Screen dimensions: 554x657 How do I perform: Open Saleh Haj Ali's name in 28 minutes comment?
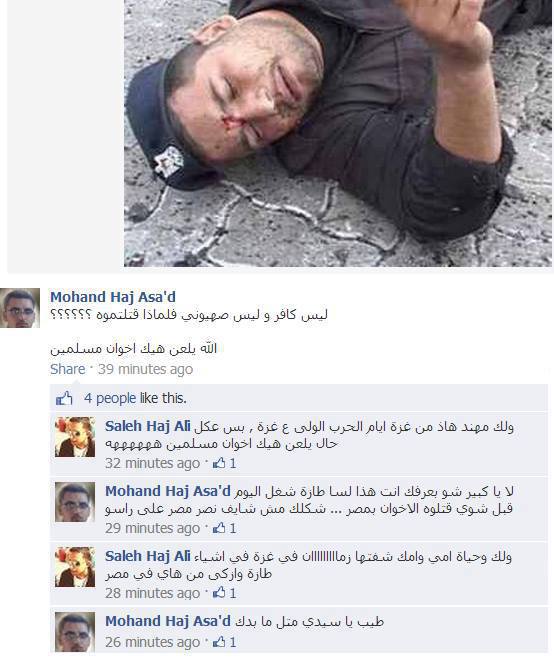pos(148,556)
